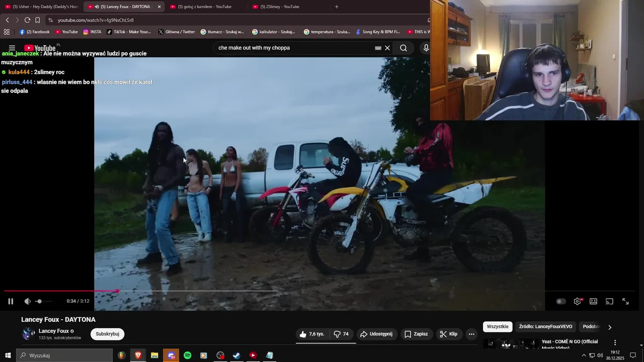Open the Facebook bookmark
The image size is (644, 362).
pyautogui.click(x=35, y=32)
